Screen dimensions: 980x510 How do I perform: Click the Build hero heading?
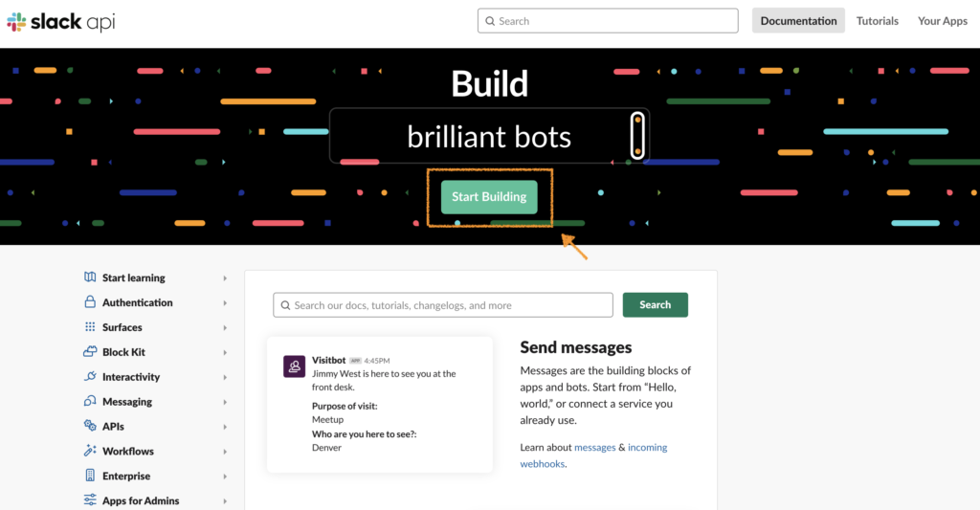coord(489,84)
